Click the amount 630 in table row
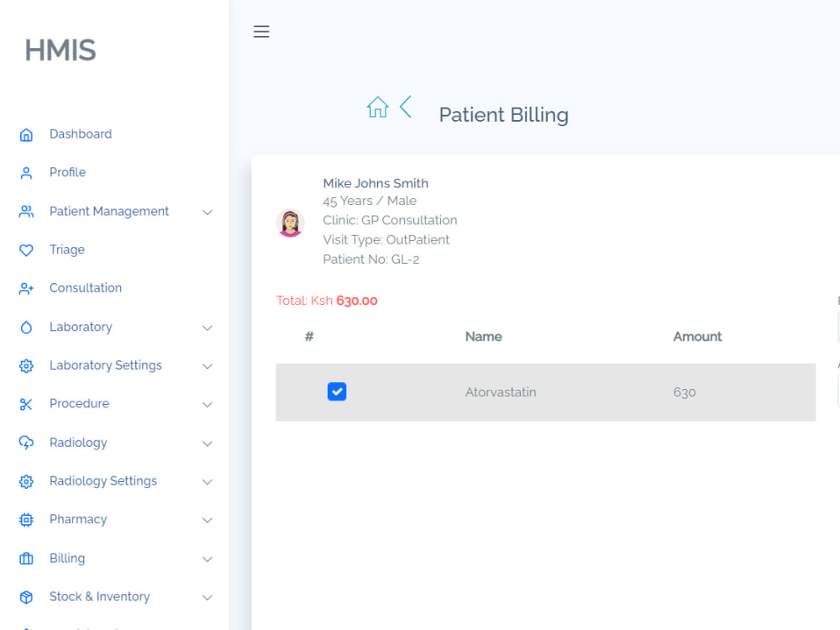840x630 pixels. click(x=684, y=392)
